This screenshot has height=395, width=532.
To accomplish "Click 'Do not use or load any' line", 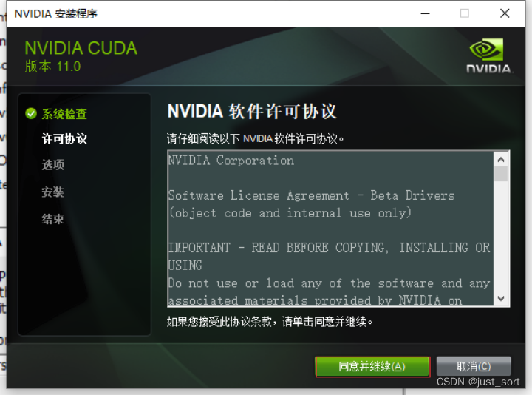I will coord(329,283).
